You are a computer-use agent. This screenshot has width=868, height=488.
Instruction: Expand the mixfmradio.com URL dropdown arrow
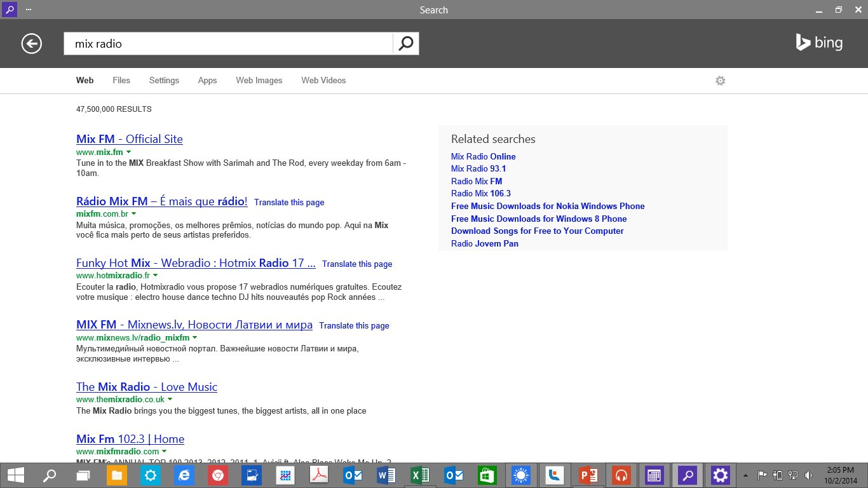tap(164, 452)
